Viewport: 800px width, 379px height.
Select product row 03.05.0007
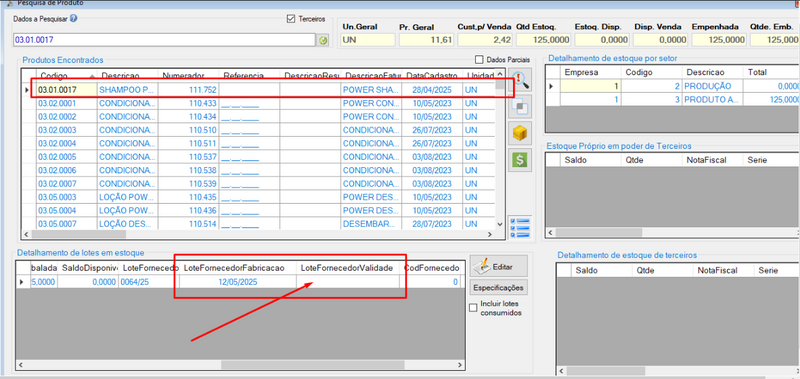(x=258, y=223)
